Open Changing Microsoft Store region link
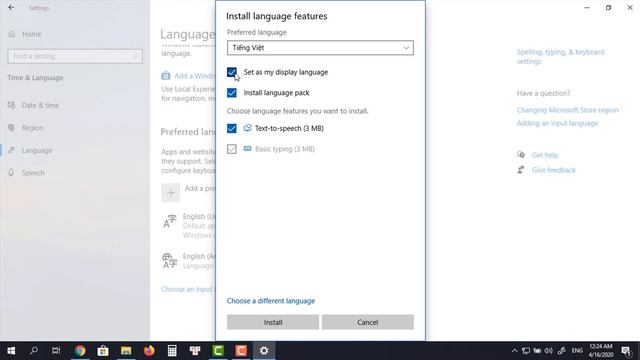Image resolution: width=640 pixels, height=360 pixels. click(567, 110)
